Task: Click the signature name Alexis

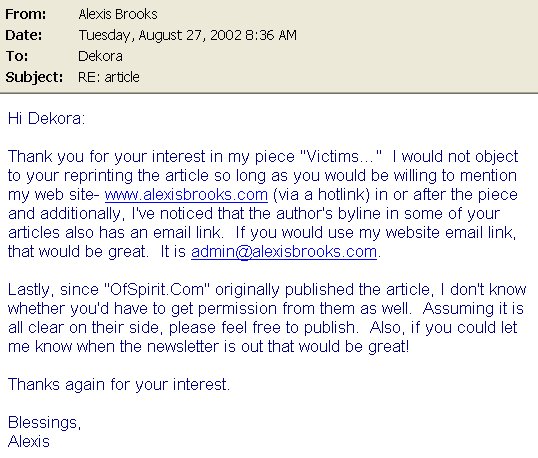Action: click(29, 442)
